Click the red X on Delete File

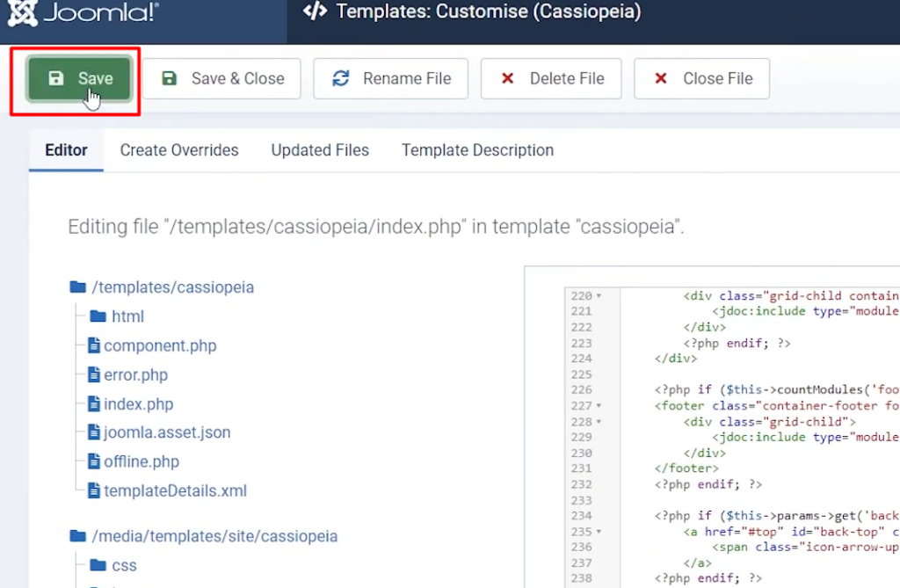click(x=507, y=78)
